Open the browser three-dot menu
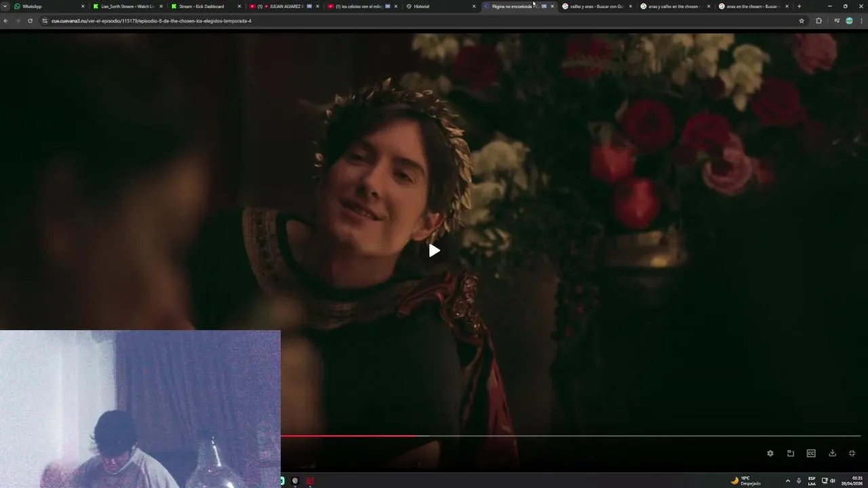868x488 pixels. (x=861, y=21)
